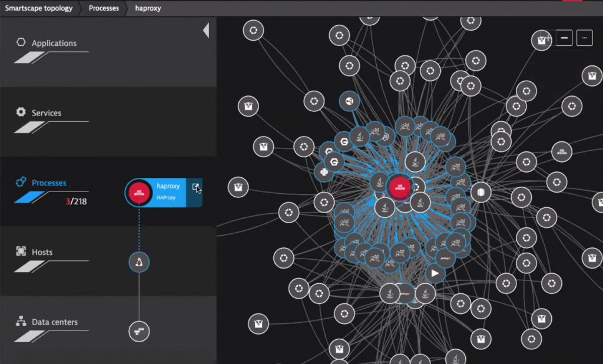Click the Processes breadcrumb item
603x364 pixels.
coord(103,8)
